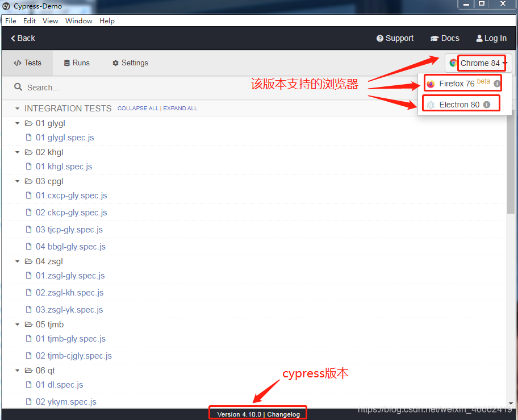518x420 pixels.
Task: Run the 02 ckcp-gly.spec.js test
Action: [x=72, y=213]
